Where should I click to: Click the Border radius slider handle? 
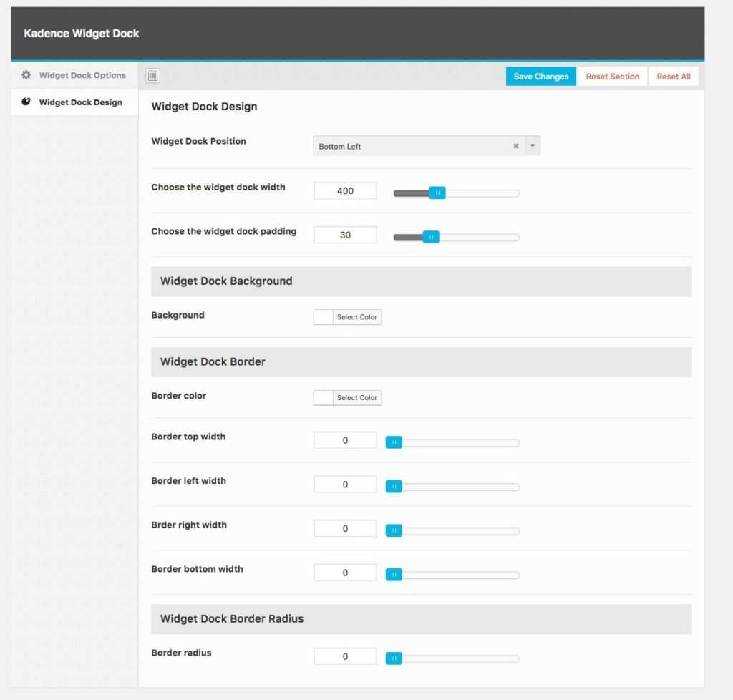[x=394, y=658]
